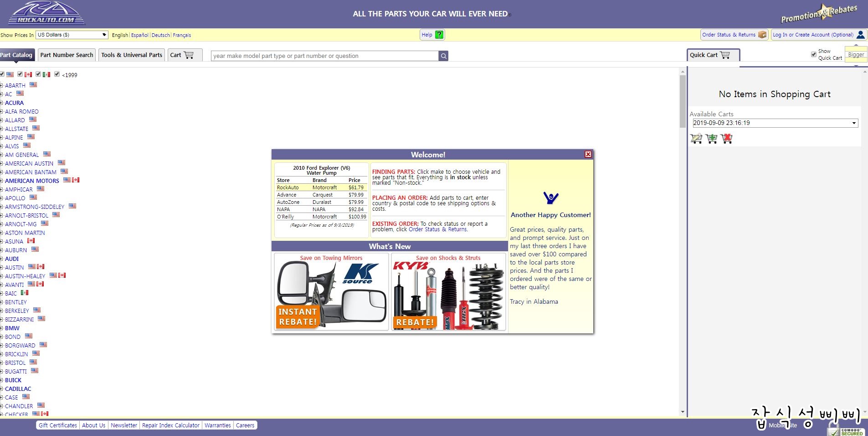Viewport: 868px width, 436px height.
Task: Click the US flag beside BUGATTI
Action: click(x=35, y=371)
